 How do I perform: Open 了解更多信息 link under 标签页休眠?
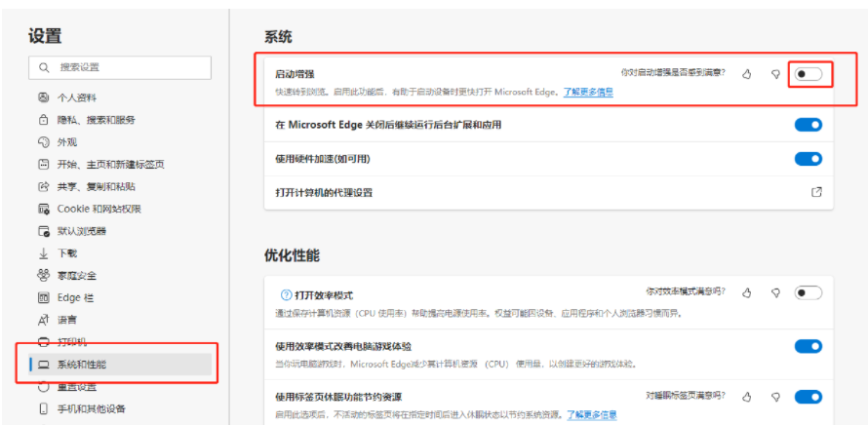pyautogui.click(x=592, y=414)
